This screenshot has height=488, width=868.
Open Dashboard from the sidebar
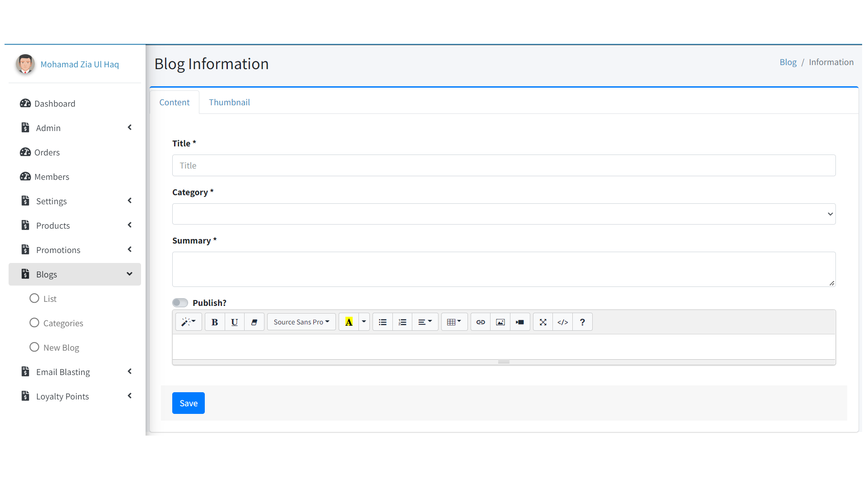pos(55,103)
